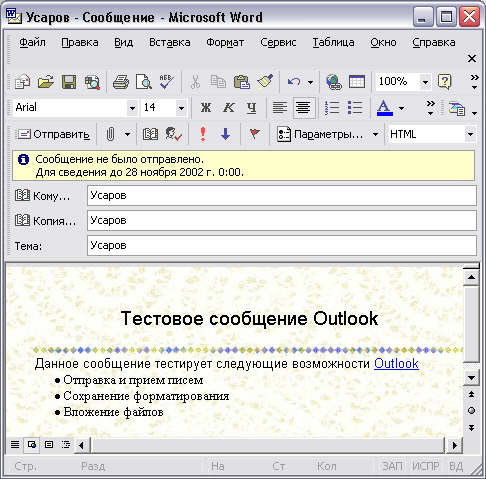The width and height of the screenshot is (486, 479).
Task: Open the Формат menu
Action: click(225, 43)
